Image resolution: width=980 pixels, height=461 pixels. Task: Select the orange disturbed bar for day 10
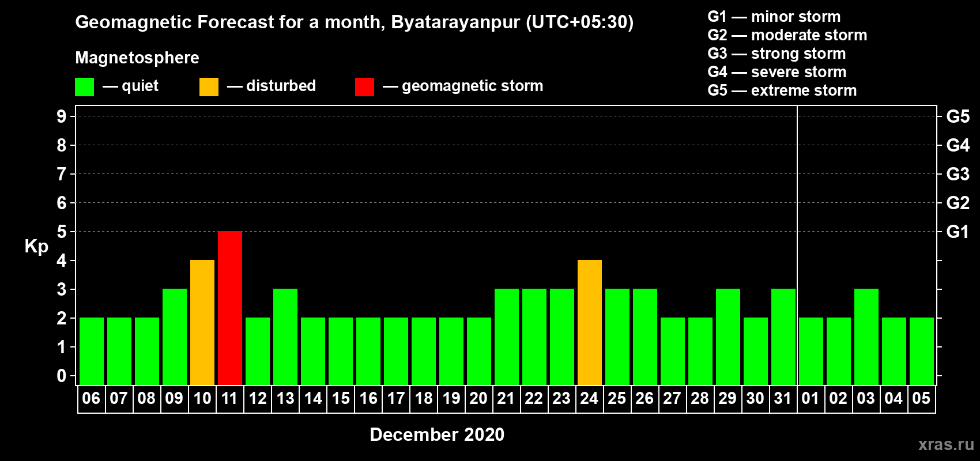click(202, 322)
